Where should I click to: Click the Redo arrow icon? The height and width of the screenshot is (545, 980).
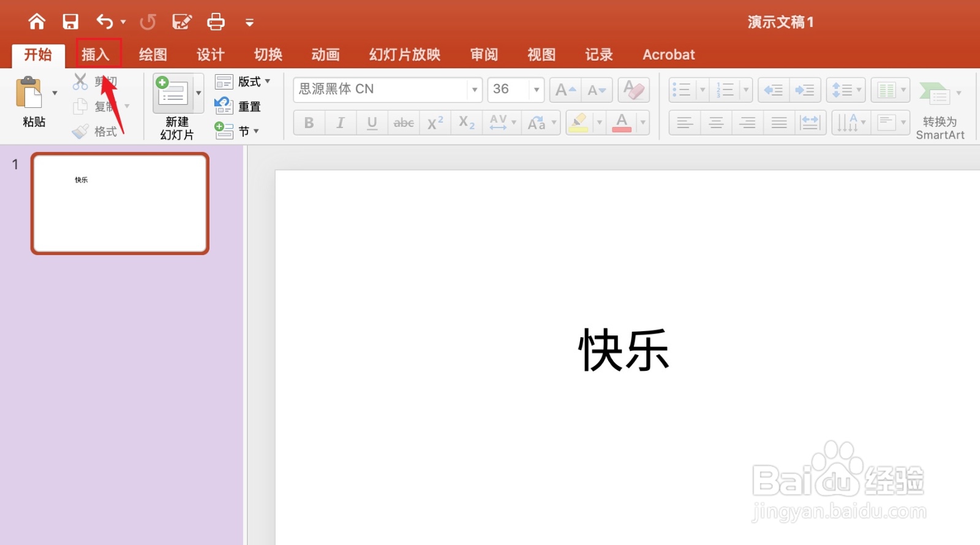[x=148, y=22]
